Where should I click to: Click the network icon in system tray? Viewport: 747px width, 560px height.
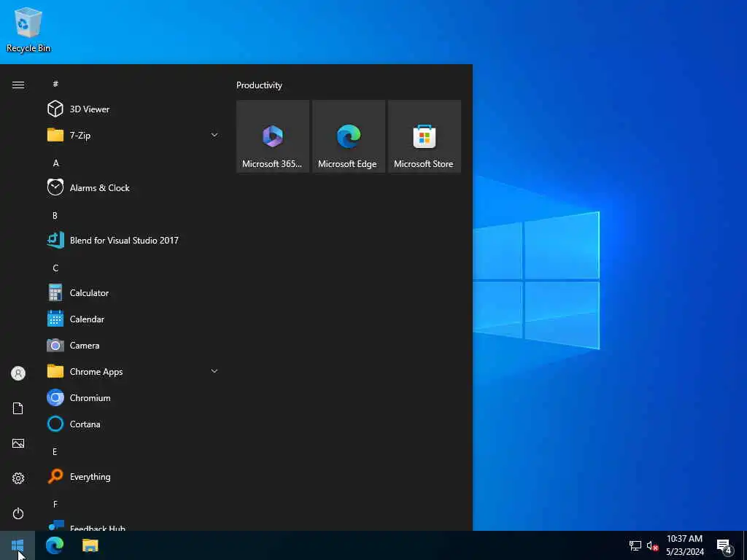click(635, 545)
